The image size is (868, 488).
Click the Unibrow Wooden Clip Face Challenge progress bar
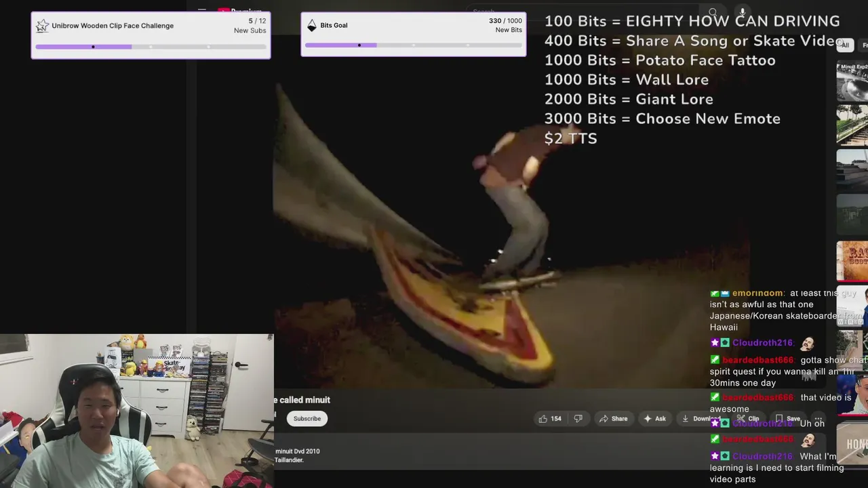tap(151, 47)
